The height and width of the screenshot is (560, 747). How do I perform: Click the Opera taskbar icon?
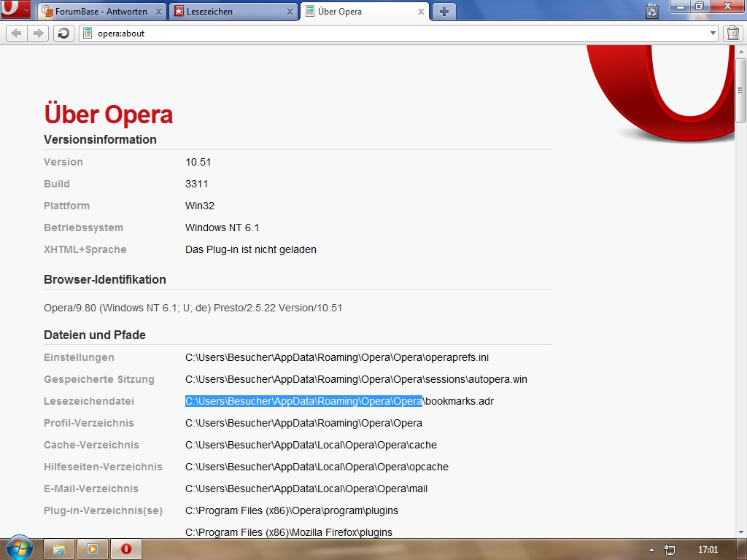(125, 550)
